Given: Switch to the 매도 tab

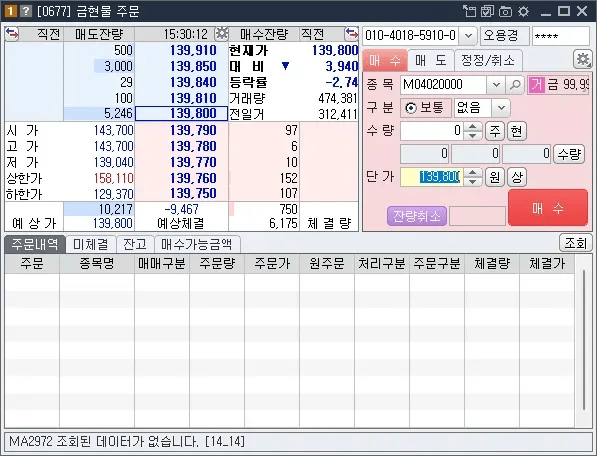Looking at the screenshot, I should (x=431, y=60).
